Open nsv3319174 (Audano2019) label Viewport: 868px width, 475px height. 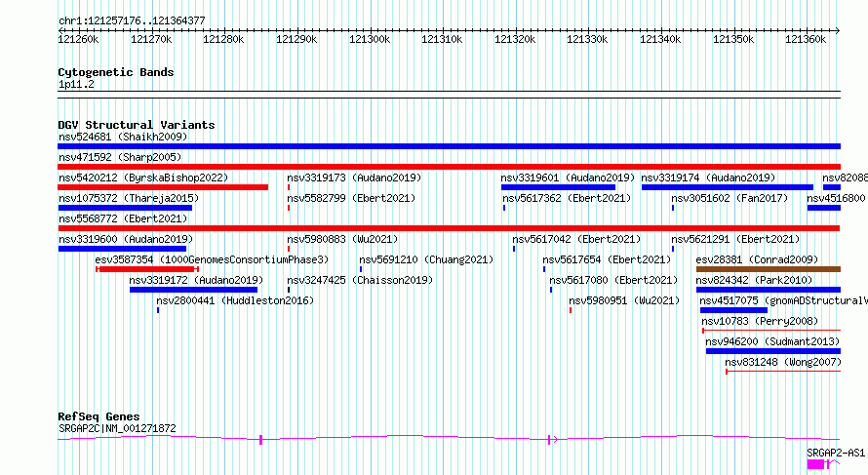pyautogui.click(x=709, y=178)
